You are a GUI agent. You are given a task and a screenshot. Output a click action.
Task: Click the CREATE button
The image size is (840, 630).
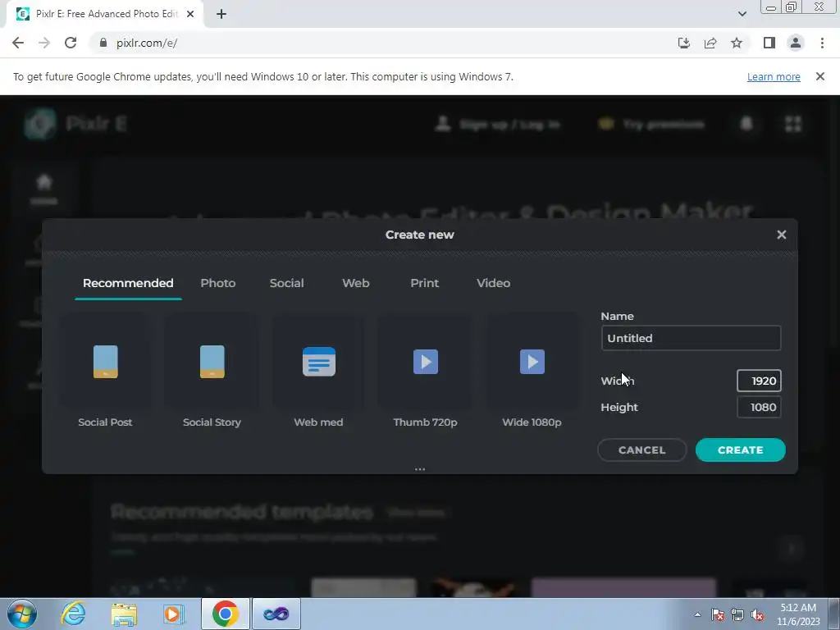[x=741, y=450]
